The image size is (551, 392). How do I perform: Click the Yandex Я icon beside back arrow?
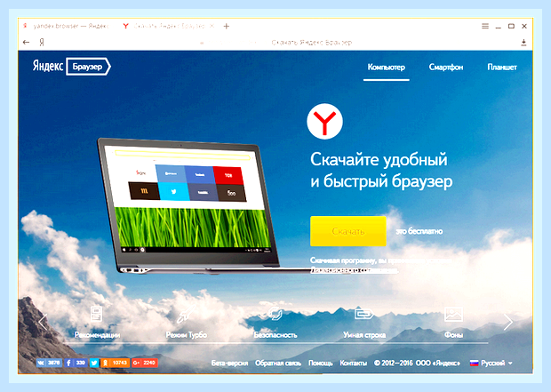pyautogui.click(x=42, y=43)
